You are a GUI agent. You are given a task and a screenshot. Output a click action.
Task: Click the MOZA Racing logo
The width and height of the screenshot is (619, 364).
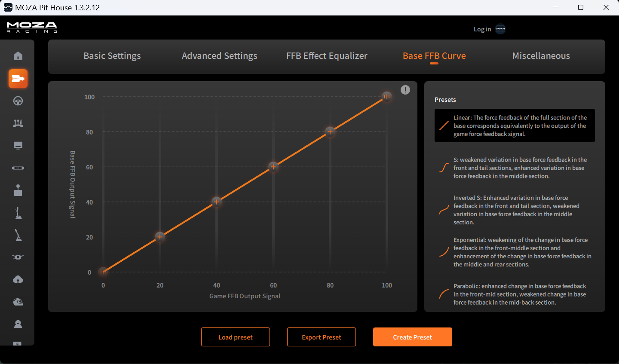click(32, 28)
